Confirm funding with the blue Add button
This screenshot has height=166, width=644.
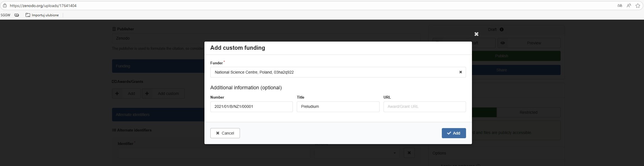(454, 133)
